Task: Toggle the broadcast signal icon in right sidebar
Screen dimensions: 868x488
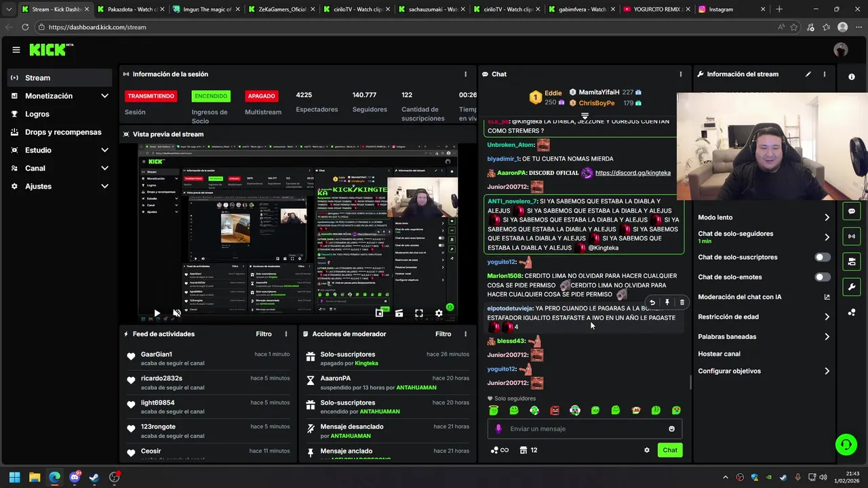Action: (x=852, y=236)
